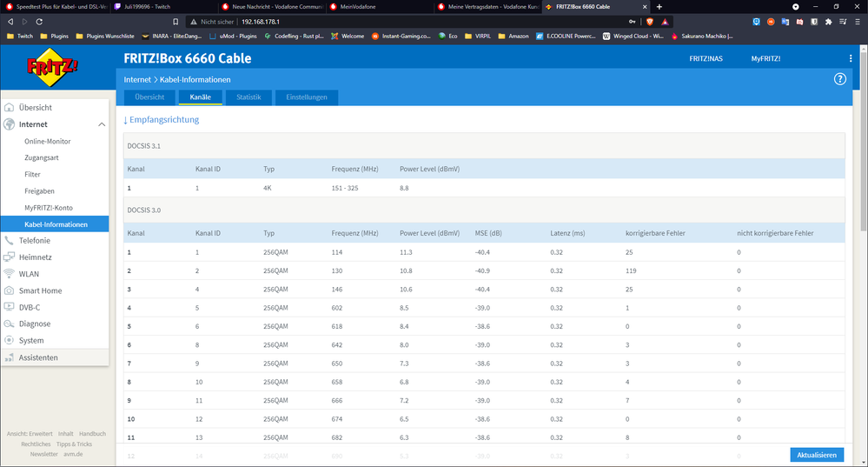Click the Diagnose icon in sidebar
Viewport: 868px width, 467px height.
pyautogui.click(x=9, y=324)
